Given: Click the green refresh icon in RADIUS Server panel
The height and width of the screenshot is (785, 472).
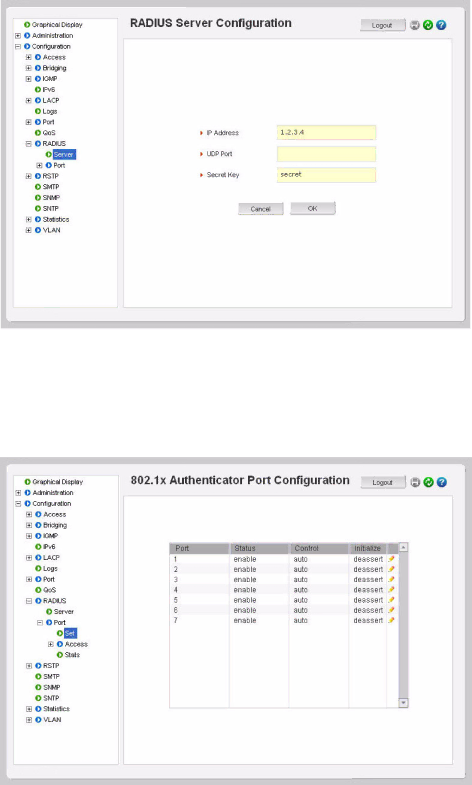Looking at the screenshot, I should pyautogui.click(x=428, y=25).
